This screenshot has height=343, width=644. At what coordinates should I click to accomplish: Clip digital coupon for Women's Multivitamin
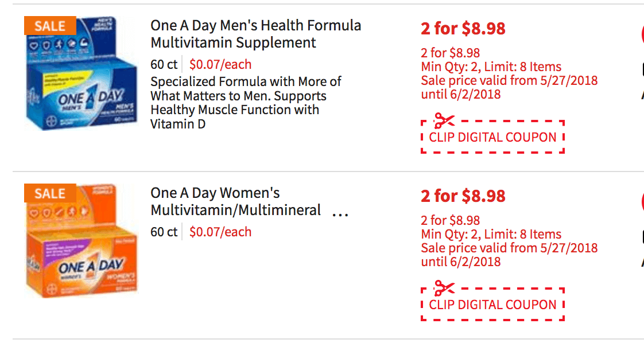tap(492, 304)
